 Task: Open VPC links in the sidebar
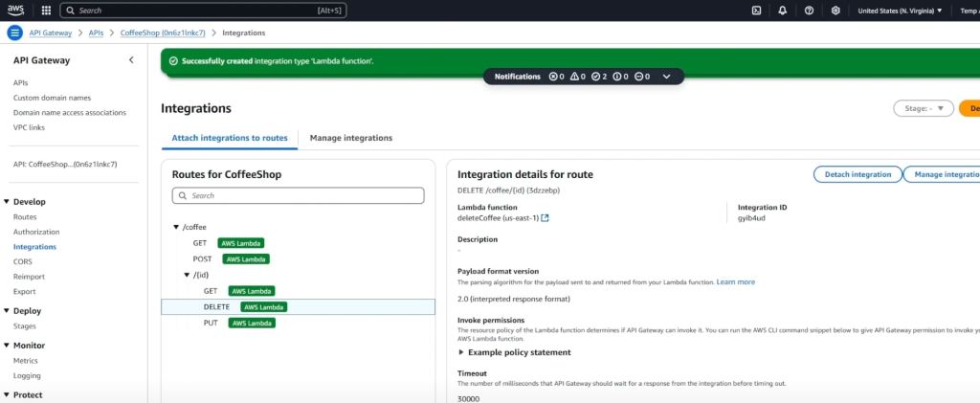tap(29, 127)
